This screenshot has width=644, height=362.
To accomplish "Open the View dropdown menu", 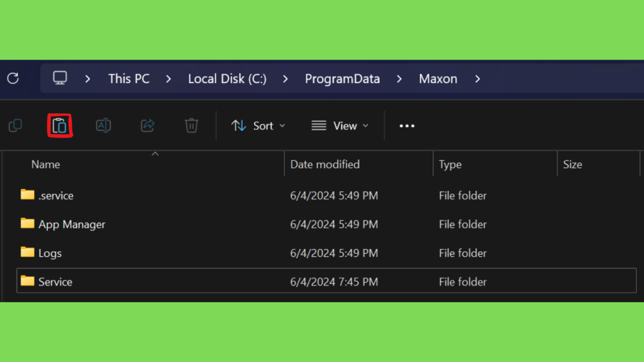I will [340, 126].
